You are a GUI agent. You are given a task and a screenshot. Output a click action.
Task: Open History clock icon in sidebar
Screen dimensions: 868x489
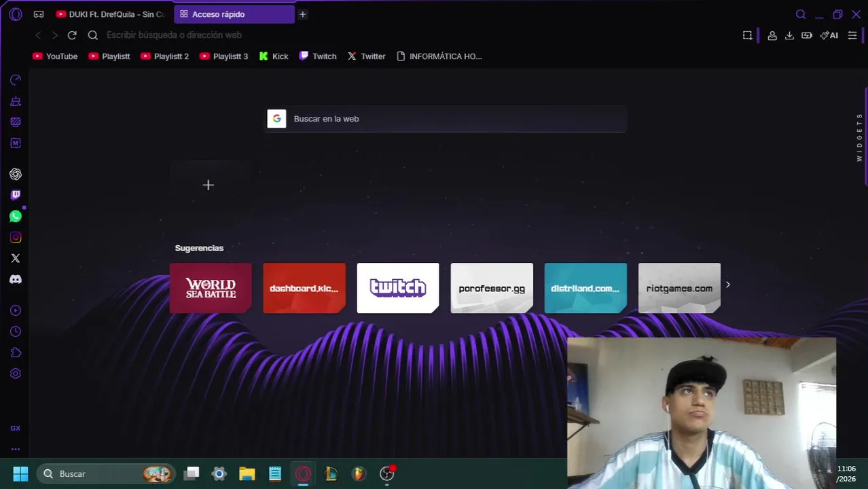[x=16, y=331]
